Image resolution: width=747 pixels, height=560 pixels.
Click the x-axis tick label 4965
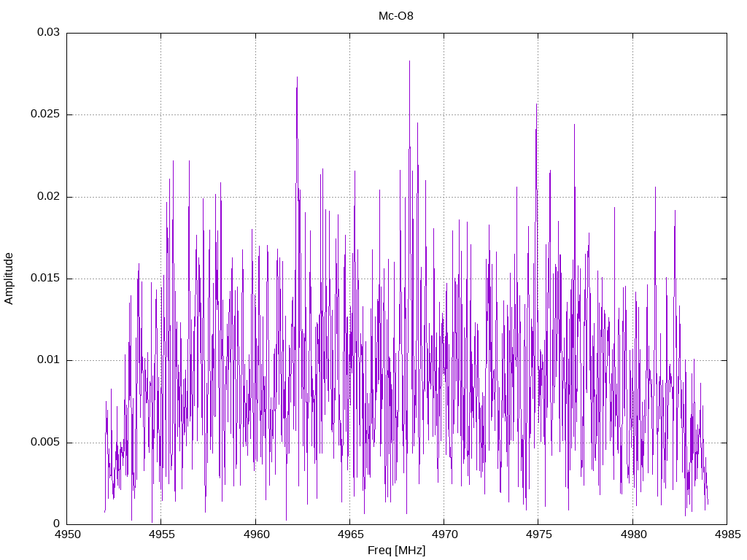point(350,534)
